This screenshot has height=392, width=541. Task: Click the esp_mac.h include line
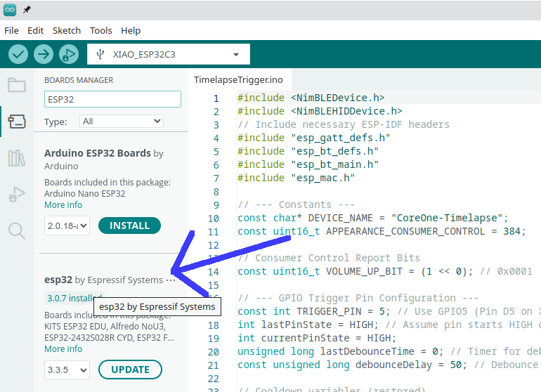pyautogui.click(x=296, y=178)
